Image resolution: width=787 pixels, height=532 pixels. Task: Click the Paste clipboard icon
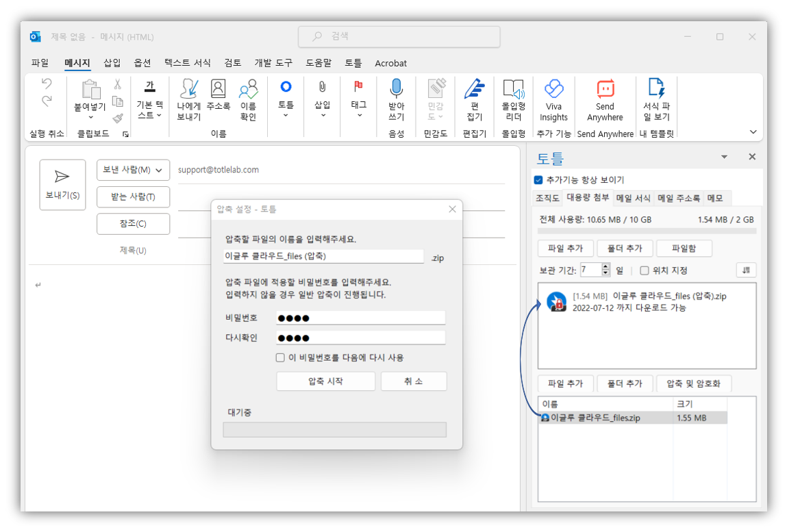click(x=91, y=89)
